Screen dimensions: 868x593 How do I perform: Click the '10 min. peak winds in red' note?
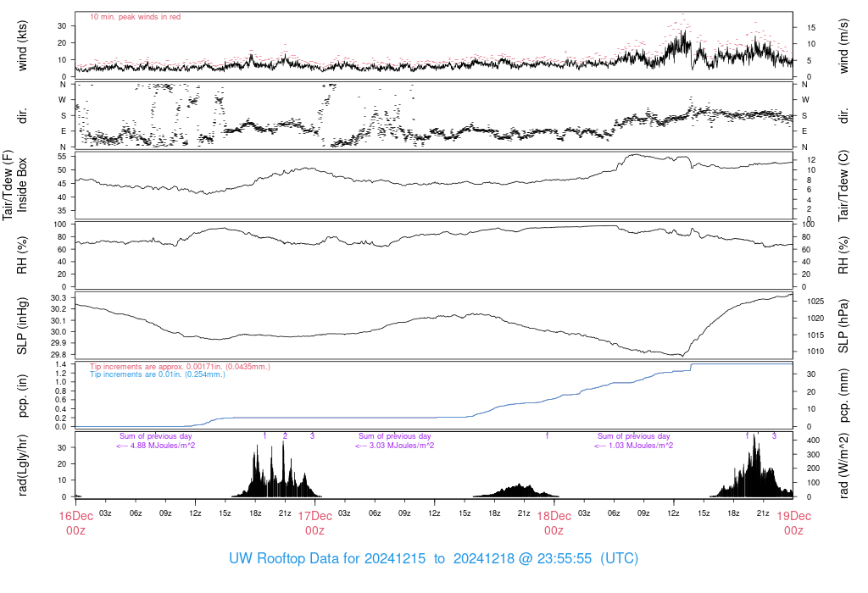click(135, 17)
